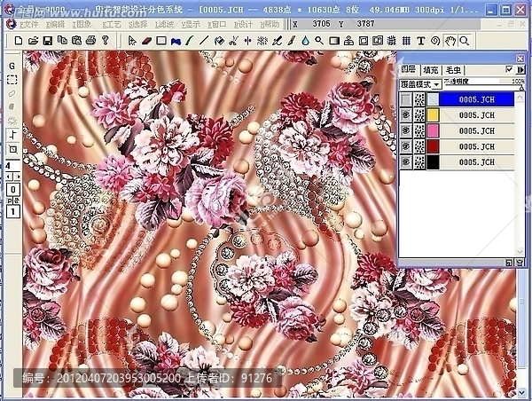The height and width of the screenshot is (401, 532).
Task: Hide the yellow 0005.JCH layer eye
Action: click(x=406, y=115)
